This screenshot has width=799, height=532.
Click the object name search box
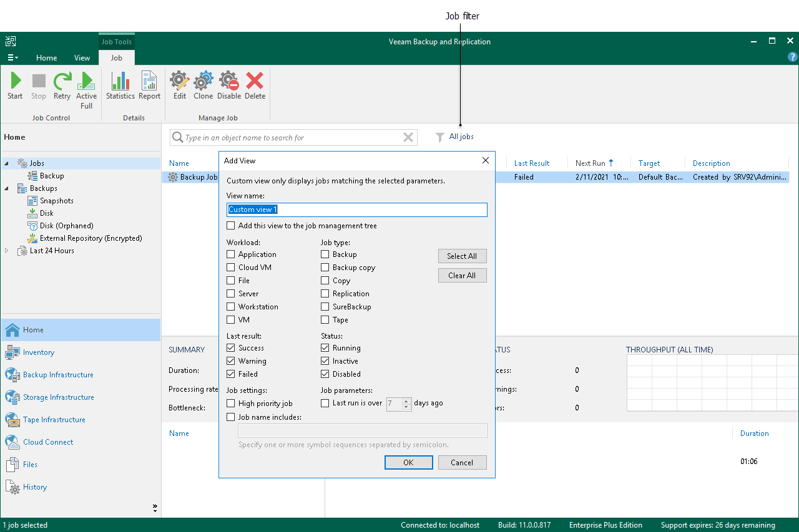point(293,138)
